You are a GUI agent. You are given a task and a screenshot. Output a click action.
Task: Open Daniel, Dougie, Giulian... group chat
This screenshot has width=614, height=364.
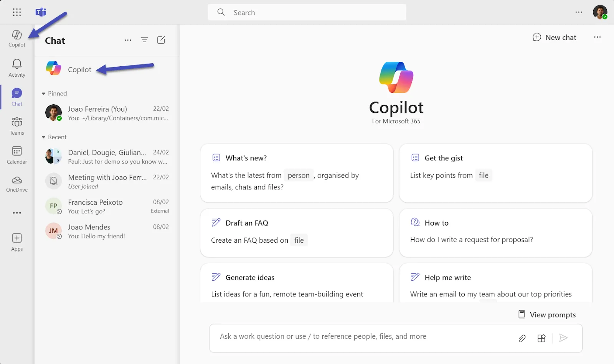click(107, 156)
